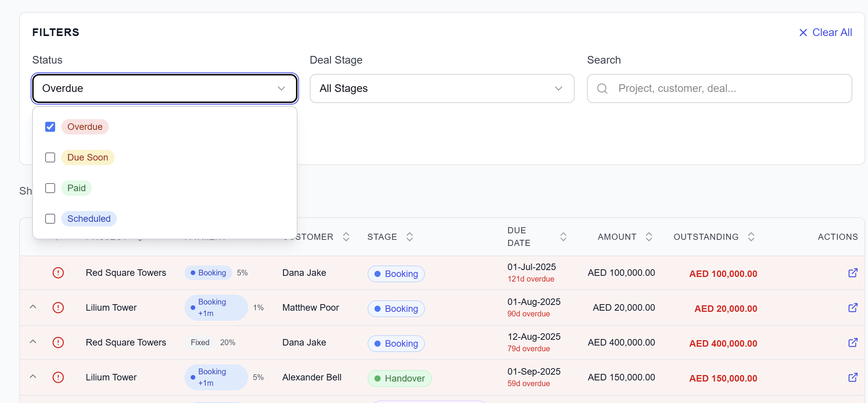Click Clear All to reset filters
868x403 pixels.
coord(825,32)
